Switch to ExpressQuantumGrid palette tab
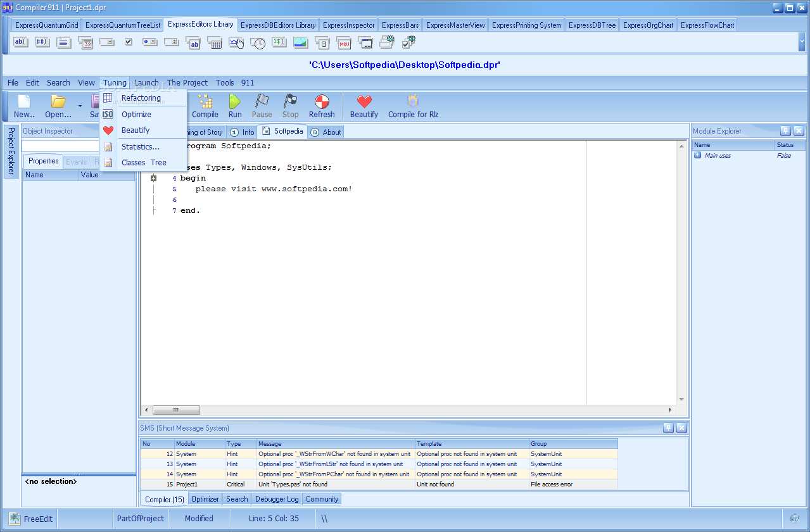 click(x=46, y=25)
